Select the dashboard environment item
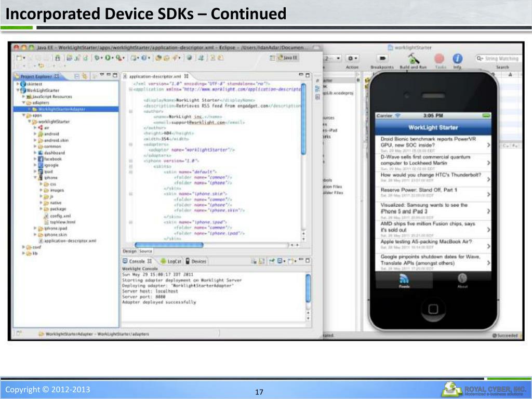532x399 pixels. 51,153
